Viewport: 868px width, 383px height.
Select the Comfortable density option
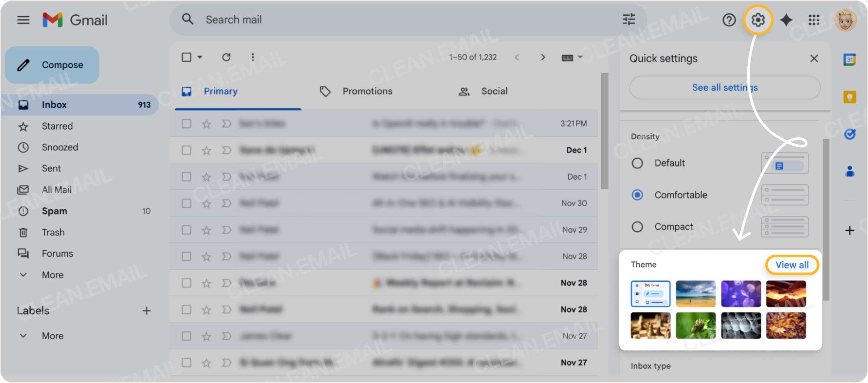[x=637, y=195]
